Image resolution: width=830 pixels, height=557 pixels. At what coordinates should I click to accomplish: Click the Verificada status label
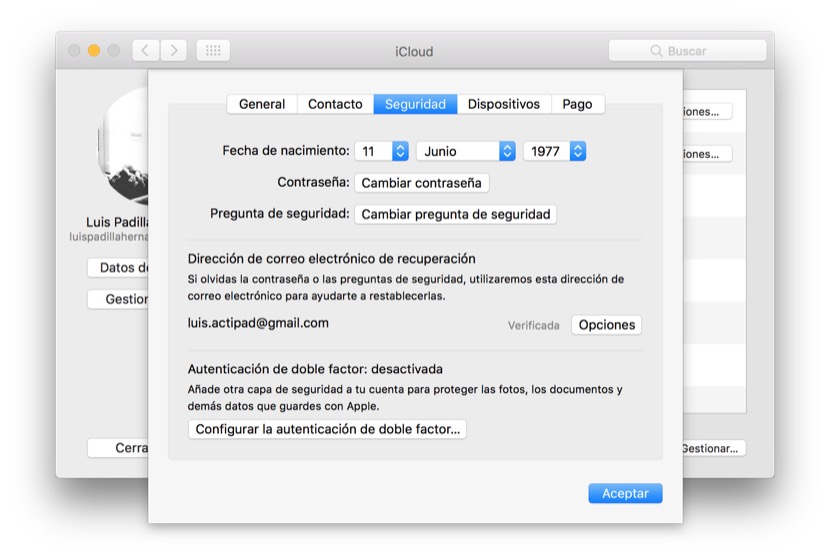tap(534, 325)
